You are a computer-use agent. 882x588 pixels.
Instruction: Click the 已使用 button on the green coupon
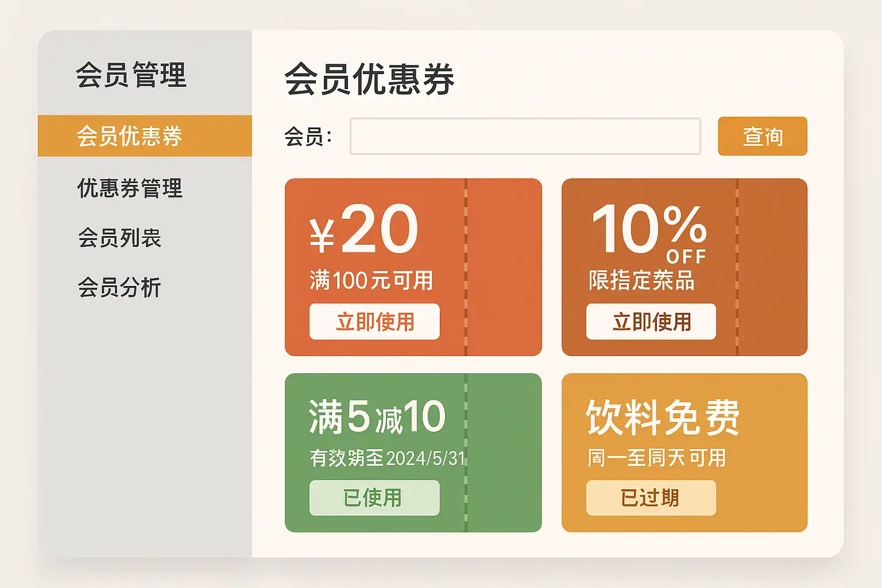coord(374,498)
